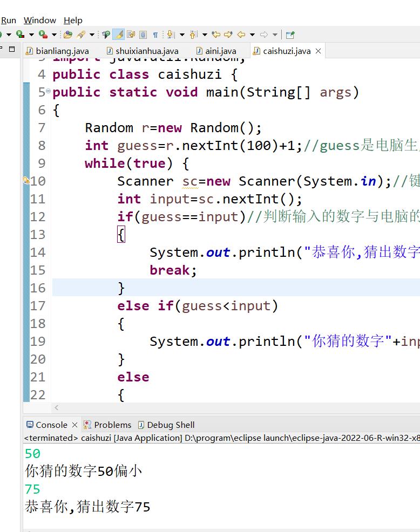Toggle the Java editor breadcrumb
Screen dimensions: 420x532
106,35
